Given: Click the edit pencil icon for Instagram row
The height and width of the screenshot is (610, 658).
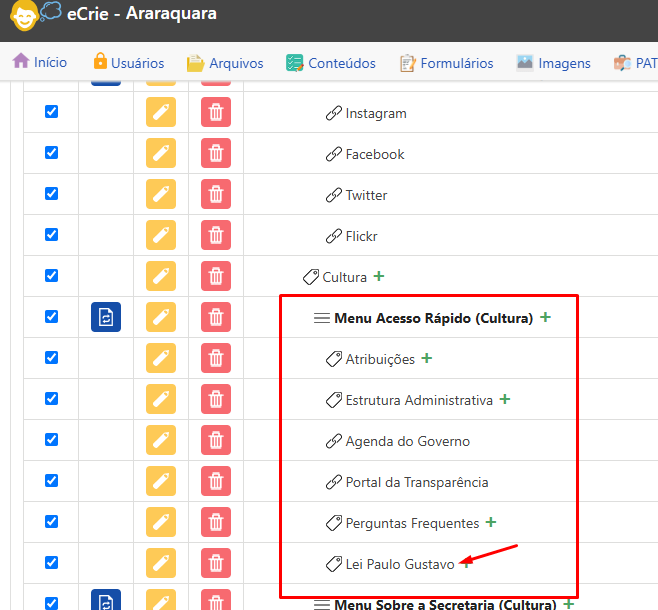Looking at the screenshot, I should point(160,113).
